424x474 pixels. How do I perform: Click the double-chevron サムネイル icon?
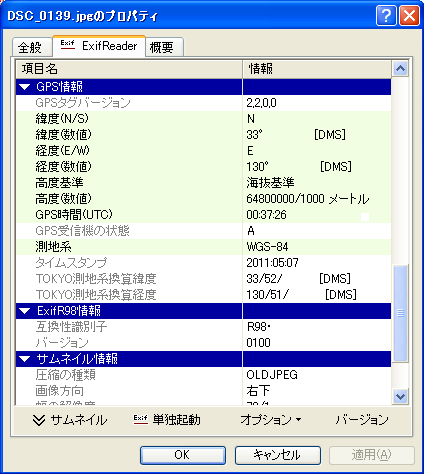(39, 420)
